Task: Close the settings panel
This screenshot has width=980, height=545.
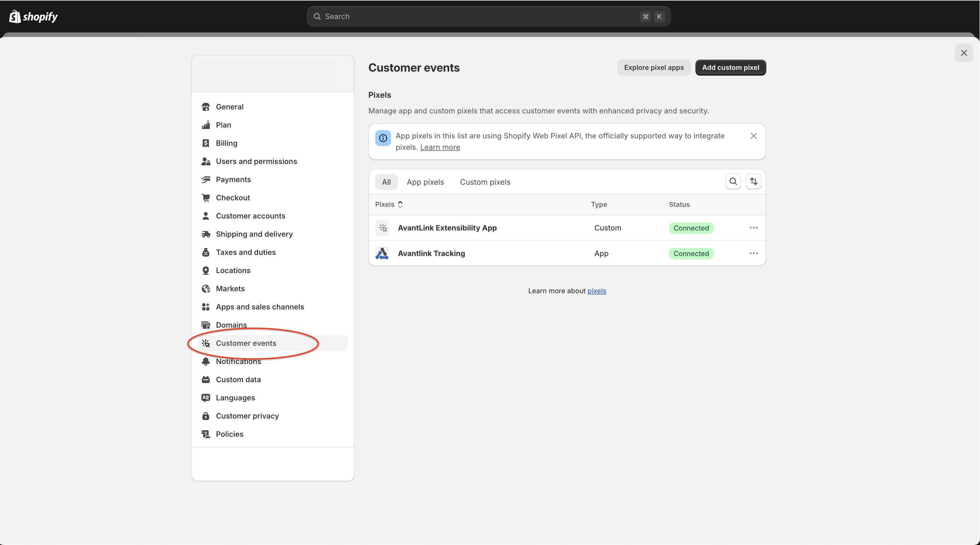Action: (964, 53)
